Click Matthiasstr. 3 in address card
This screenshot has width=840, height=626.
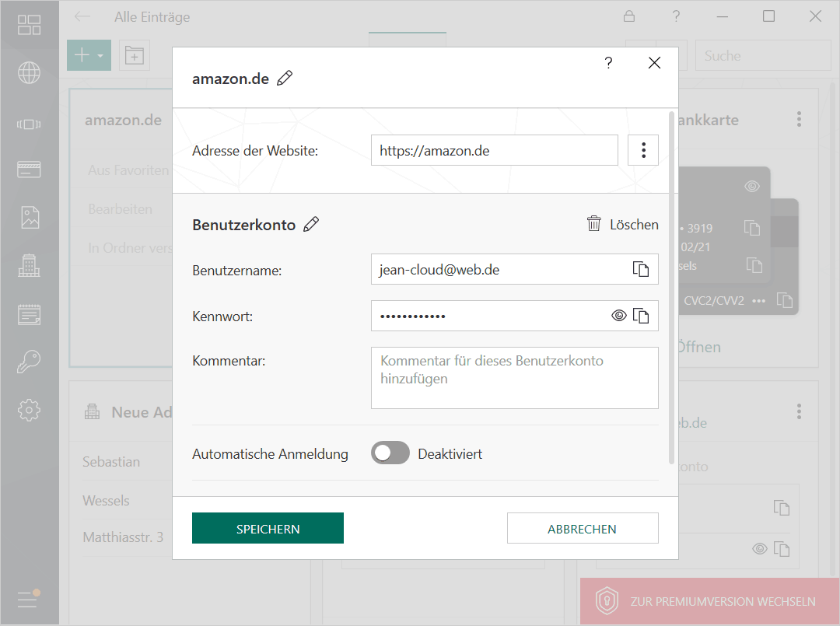[x=123, y=537]
